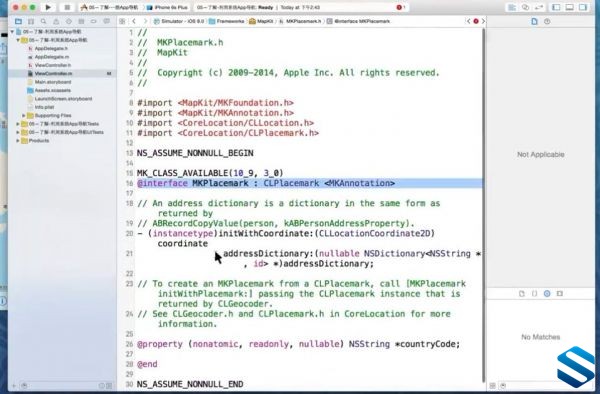Stop the running app with the Stop button
This screenshot has height=394, width=600.
click(67, 7)
